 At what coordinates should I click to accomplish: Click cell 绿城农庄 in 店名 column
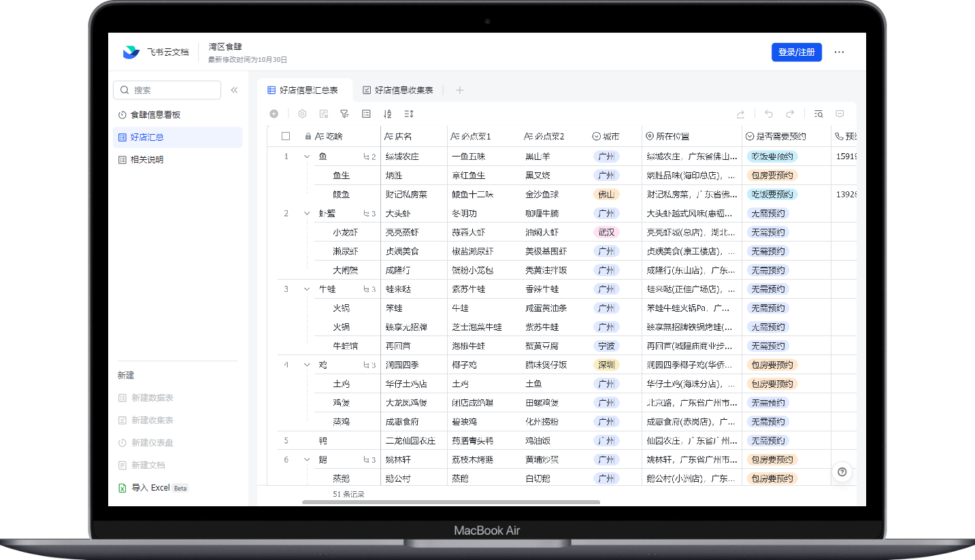tap(414, 157)
